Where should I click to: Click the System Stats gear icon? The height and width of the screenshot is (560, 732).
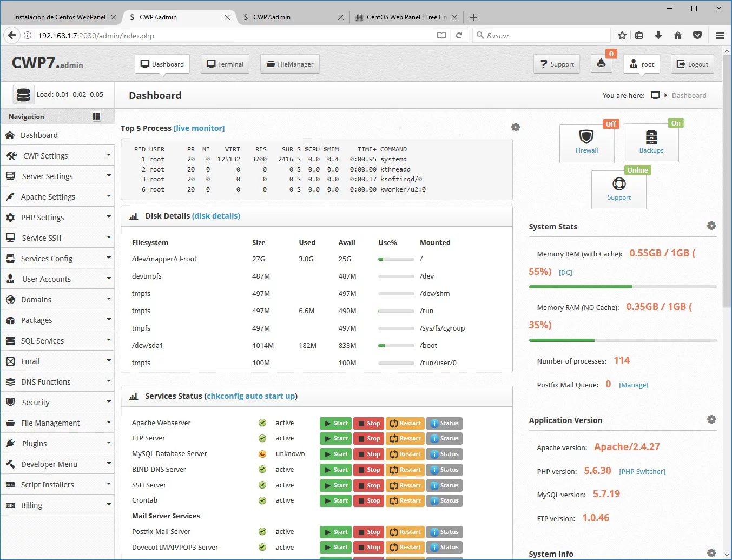pos(711,226)
